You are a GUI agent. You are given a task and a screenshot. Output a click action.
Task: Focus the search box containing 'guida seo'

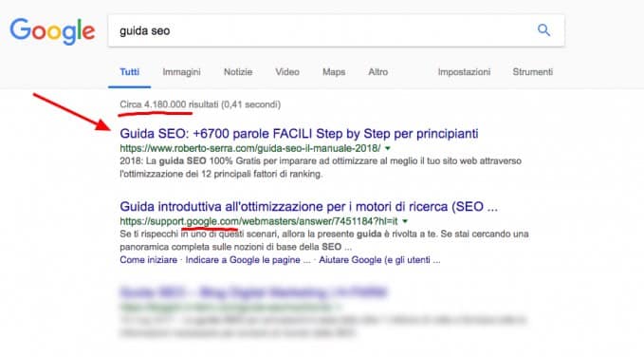337,30
